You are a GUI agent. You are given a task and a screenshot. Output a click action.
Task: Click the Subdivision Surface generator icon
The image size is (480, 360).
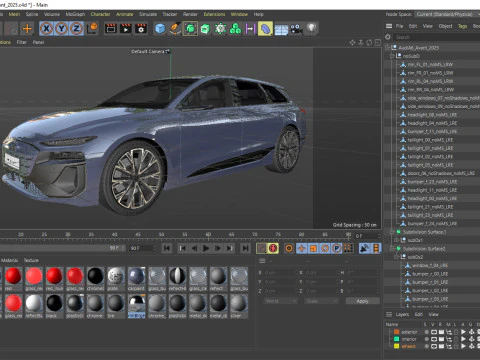pyautogui.click(x=190, y=29)
